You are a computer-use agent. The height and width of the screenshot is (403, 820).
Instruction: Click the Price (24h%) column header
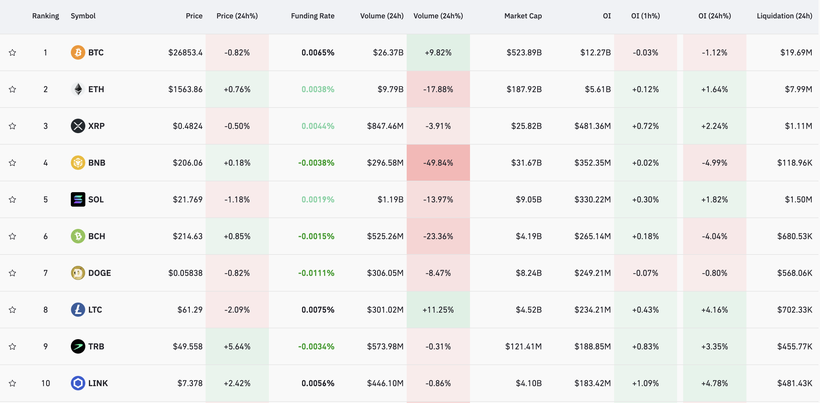pos(237,16)
